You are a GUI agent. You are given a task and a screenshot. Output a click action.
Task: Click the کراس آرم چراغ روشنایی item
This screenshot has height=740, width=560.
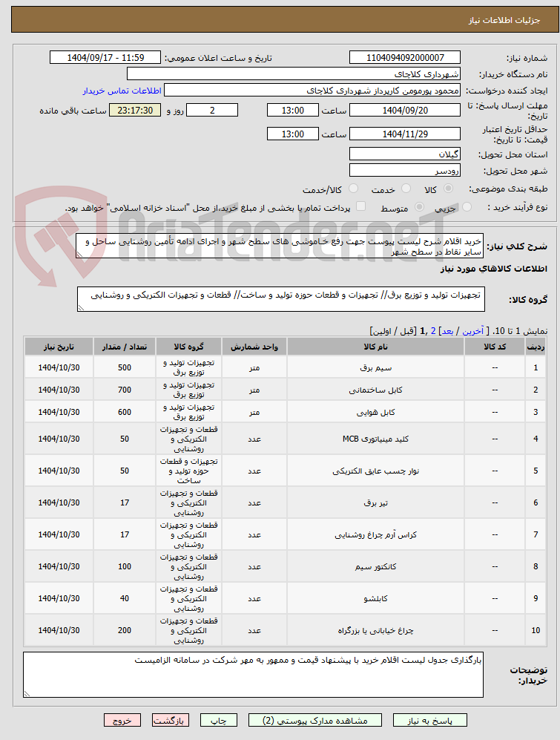click(x=375, y=534)
